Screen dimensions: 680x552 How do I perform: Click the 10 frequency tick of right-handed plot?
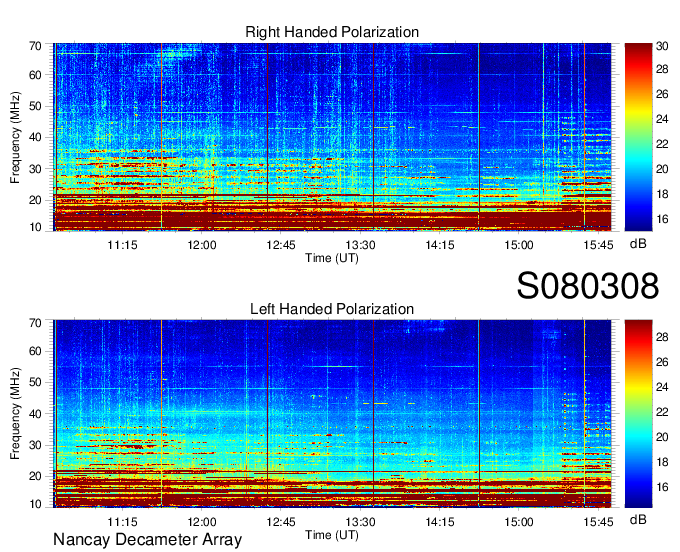35,227
